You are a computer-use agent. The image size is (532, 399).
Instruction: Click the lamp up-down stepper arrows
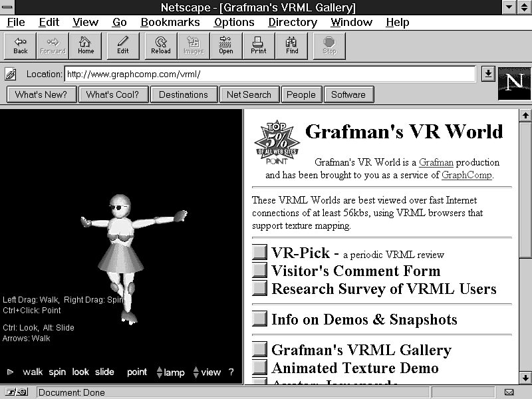click(x=160, y=372)
